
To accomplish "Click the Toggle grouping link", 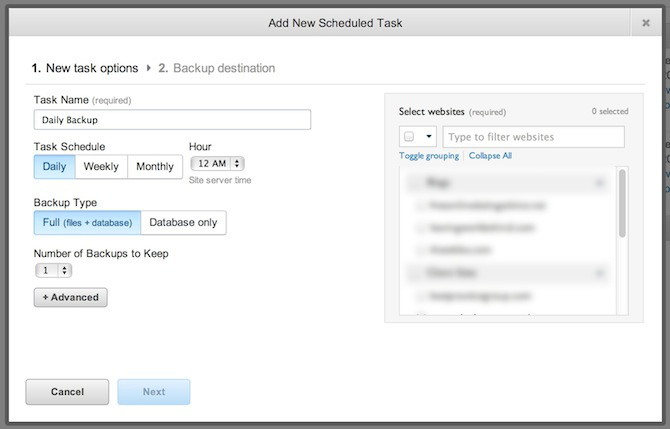I will (x=428, y=156).
